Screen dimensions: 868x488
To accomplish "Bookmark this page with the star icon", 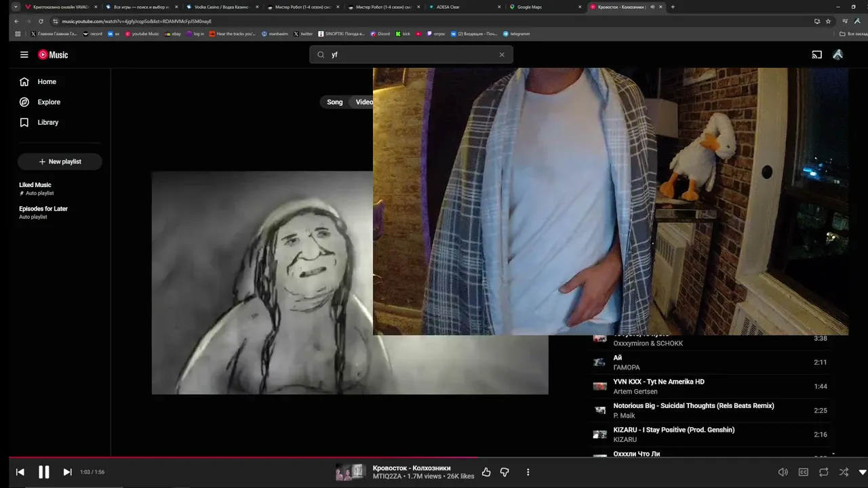I will click(828, 21).
